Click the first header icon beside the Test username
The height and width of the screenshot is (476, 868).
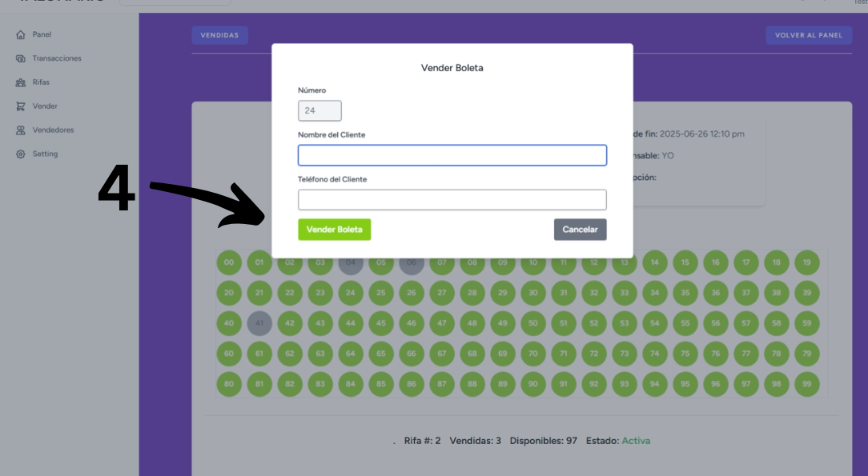click(x=801, y=2)
